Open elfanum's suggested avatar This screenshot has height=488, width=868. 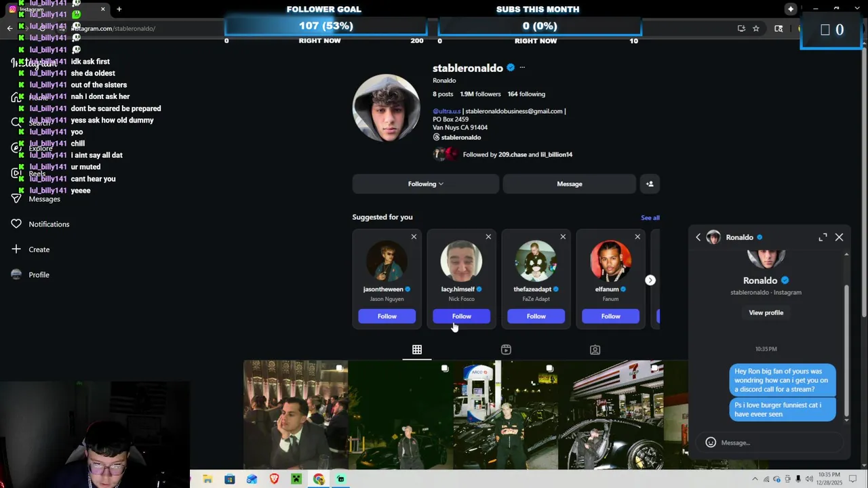pos(610,261)
